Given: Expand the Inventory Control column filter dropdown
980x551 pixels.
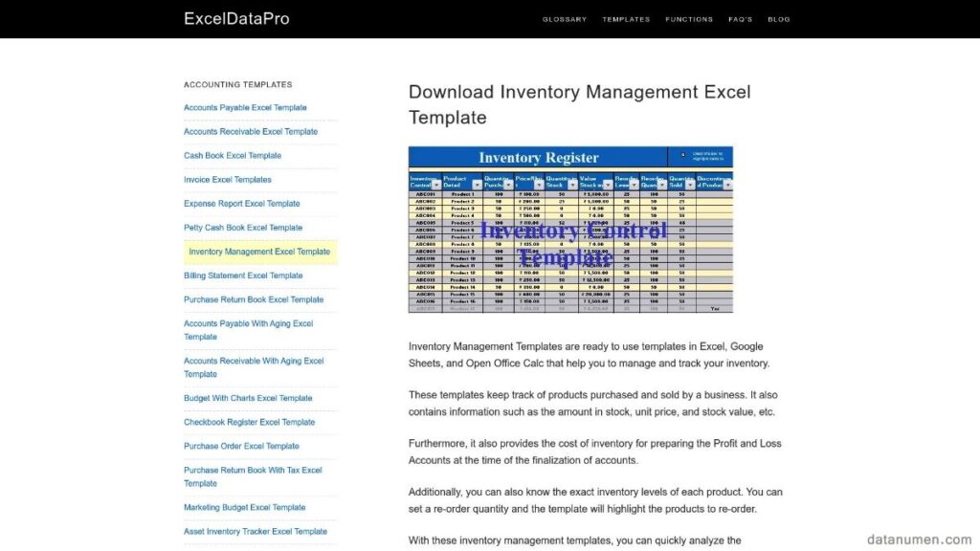Looking at the screenshot, I should point(436,185).
